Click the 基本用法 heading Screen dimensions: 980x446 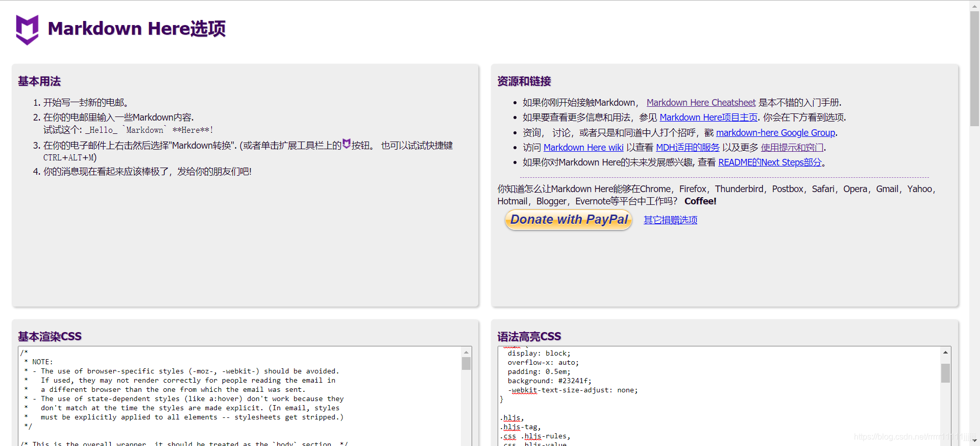39,81
